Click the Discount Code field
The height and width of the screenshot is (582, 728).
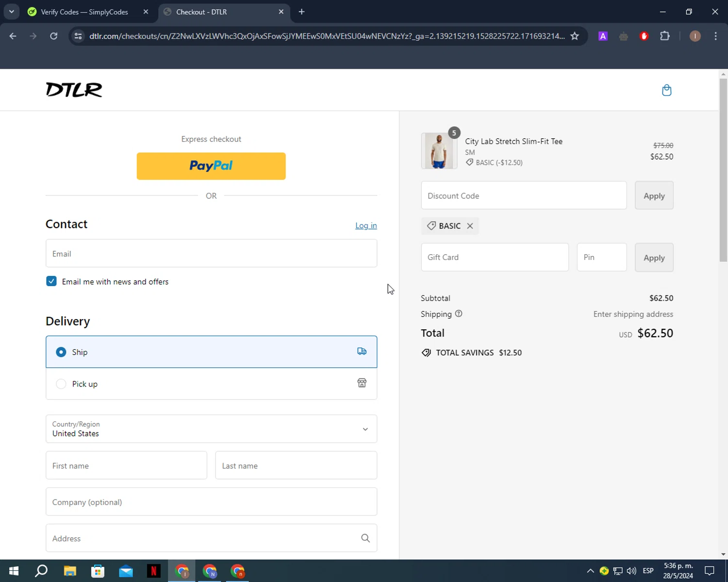point(524,195)
